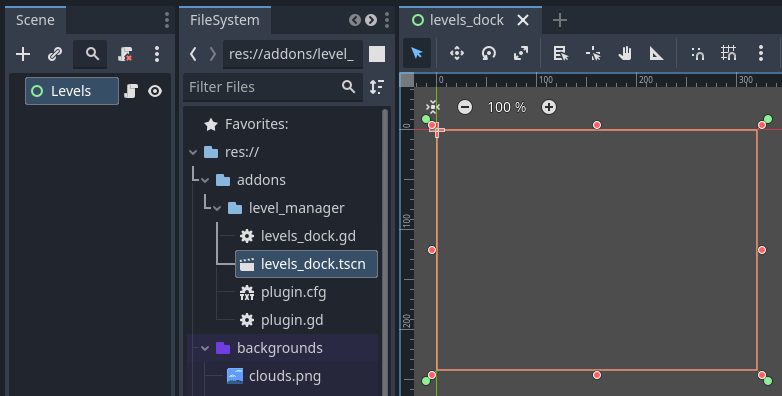Click the Filter Files search box
Image resolution: width=782 pixels, height=396 pixels.
pos(273,87)
